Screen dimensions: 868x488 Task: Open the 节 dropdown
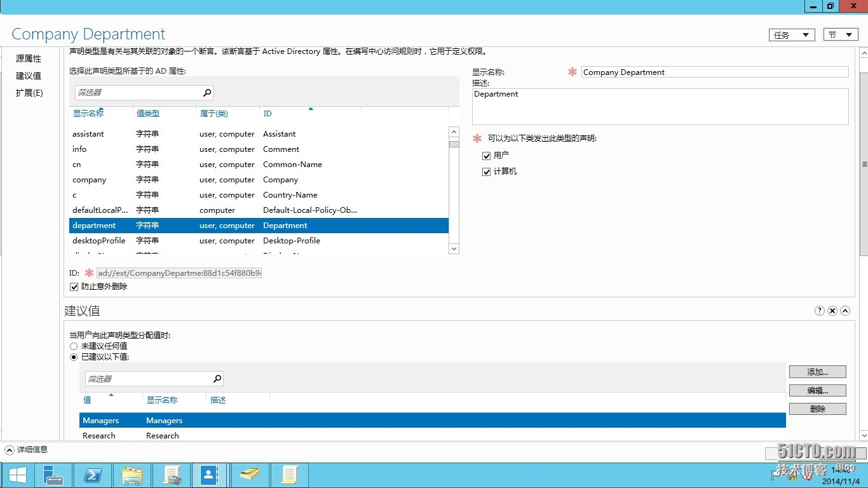pos(840,35)
